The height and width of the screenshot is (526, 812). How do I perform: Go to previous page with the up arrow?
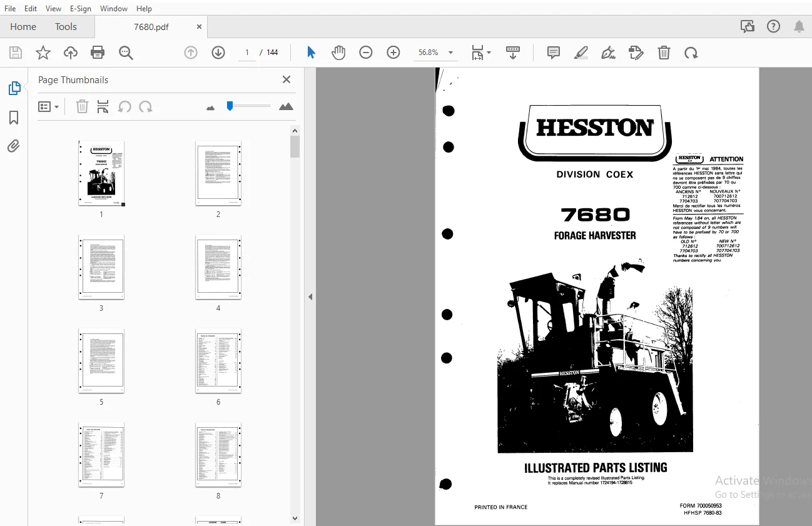[191, 53]
